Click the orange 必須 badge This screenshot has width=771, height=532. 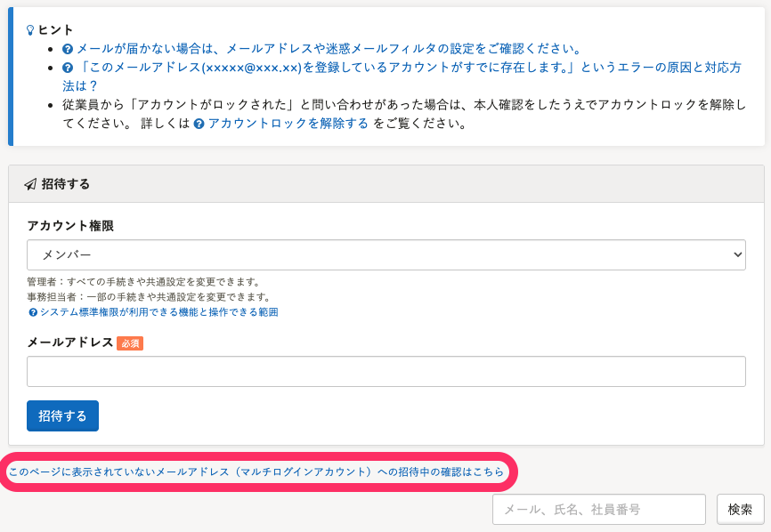point(130,343)
